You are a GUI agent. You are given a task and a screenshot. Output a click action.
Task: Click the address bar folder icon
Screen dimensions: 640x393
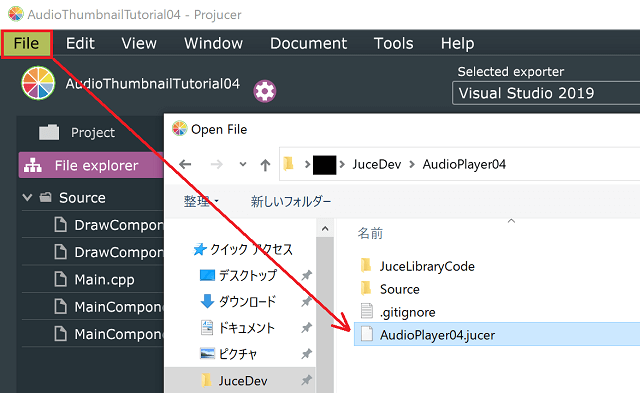click(x=289, y=164)
